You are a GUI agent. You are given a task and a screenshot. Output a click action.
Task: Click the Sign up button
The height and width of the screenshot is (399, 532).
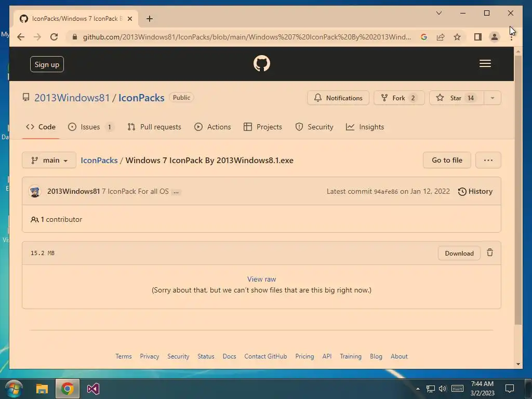coord(47,64)
